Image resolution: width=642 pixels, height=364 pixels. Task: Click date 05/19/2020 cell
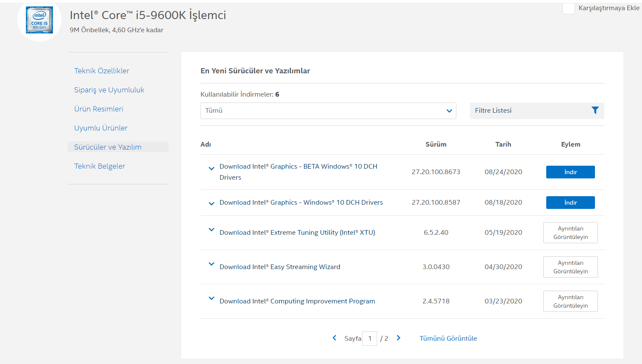click(503, 233)
